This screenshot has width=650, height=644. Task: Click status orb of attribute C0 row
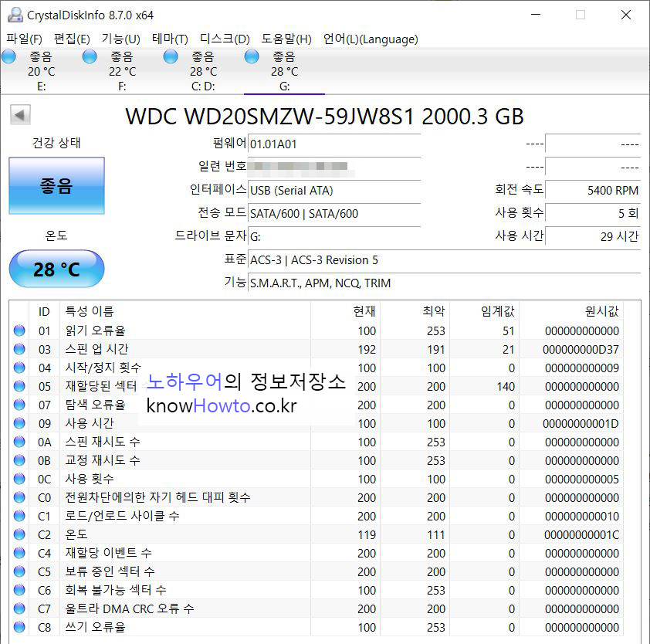point(19,497)
